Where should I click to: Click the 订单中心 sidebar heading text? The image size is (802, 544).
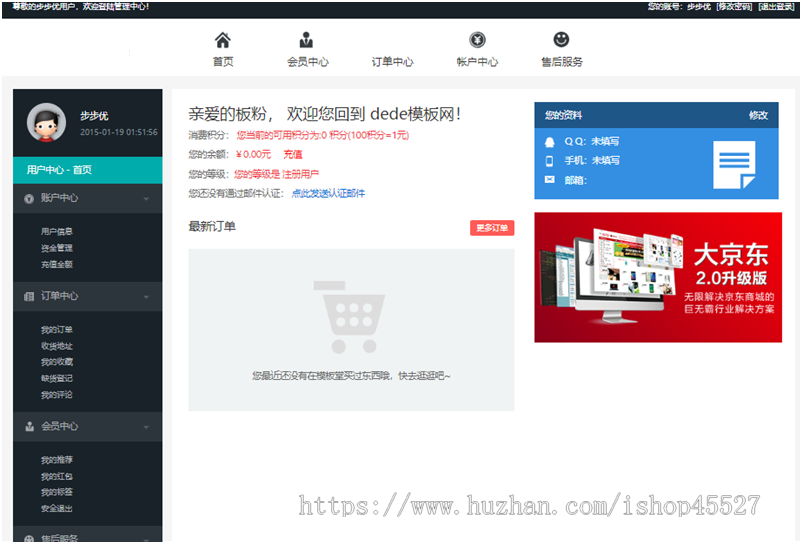pyautogui.click(x=60, y=296)
